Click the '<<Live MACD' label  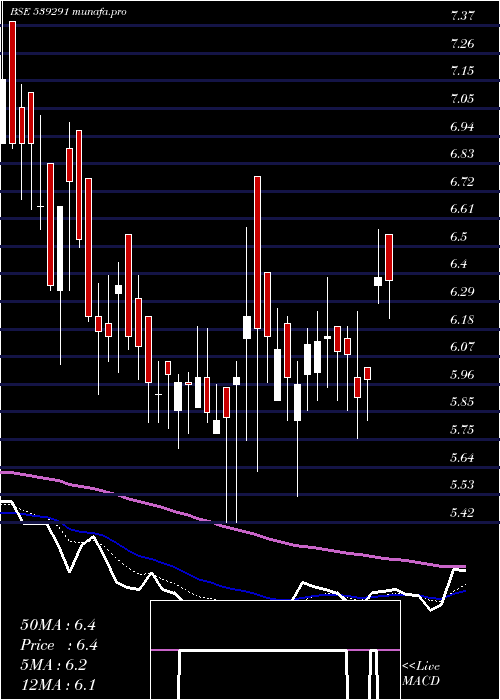(x=421, y=673)
